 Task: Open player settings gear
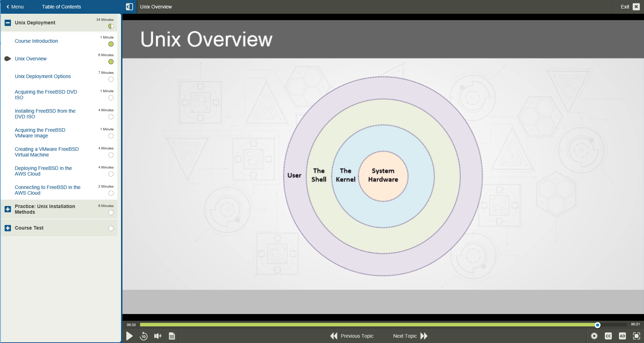594,336
